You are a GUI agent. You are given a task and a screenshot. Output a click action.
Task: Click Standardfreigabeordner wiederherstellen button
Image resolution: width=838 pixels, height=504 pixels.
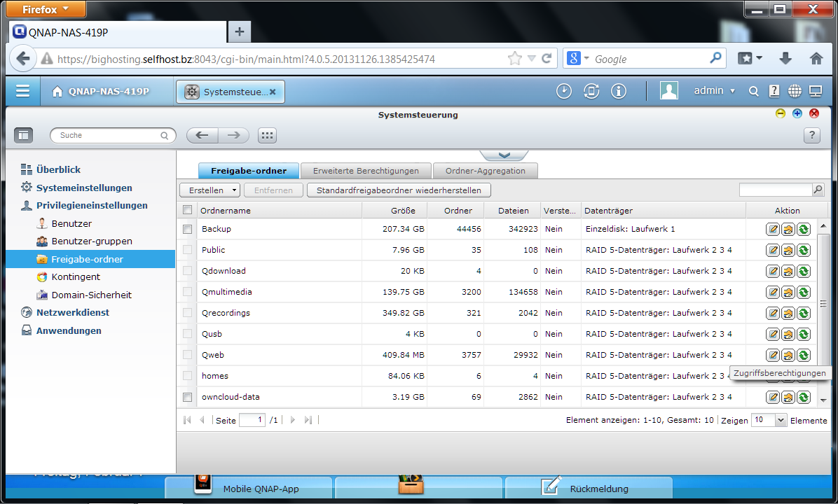[x=399, y=190]
